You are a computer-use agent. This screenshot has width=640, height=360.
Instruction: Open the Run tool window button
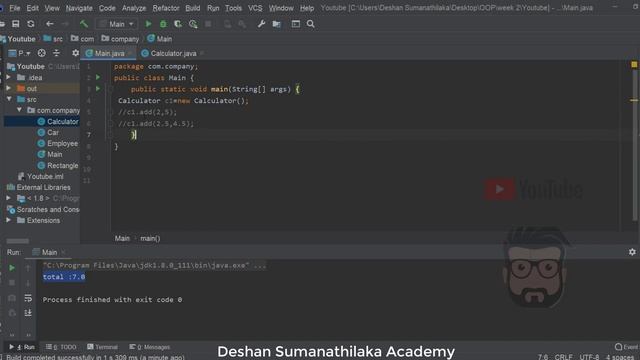[x=22, y=347]
